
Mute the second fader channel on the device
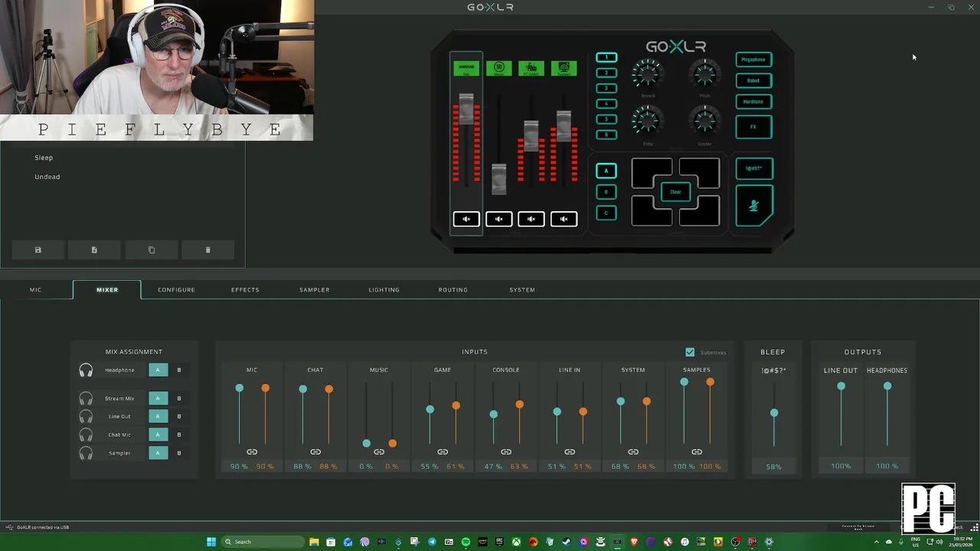tap(499, 220)
